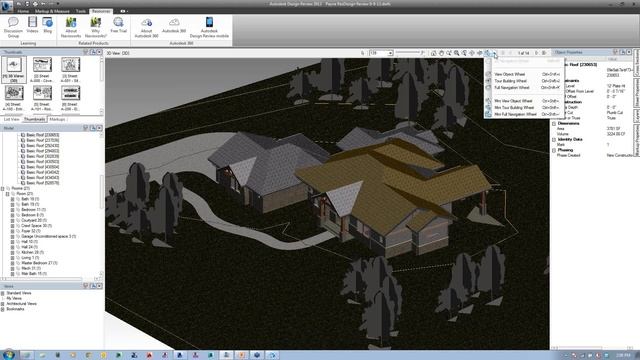The height and width of the screenshot is (360, 640).
Task: Adjust the zoom slider in view toolbar
Action: [408, 53]
